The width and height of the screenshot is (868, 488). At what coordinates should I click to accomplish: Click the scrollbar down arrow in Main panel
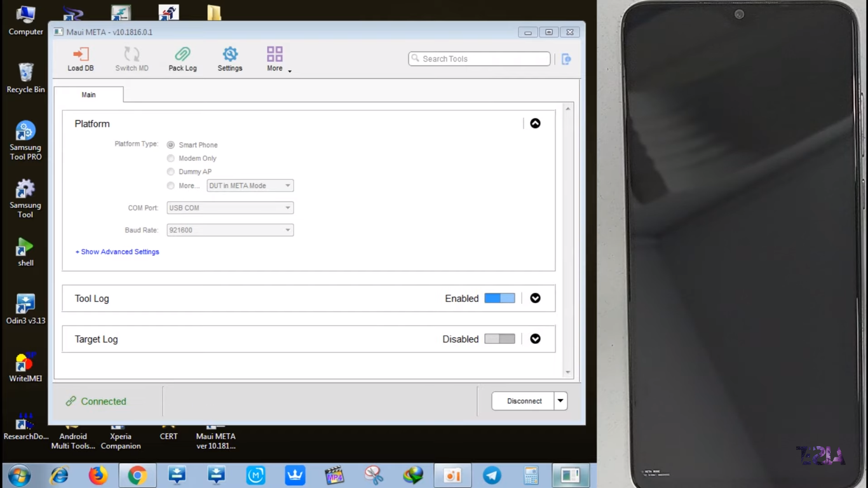click(x=568, y=372)
